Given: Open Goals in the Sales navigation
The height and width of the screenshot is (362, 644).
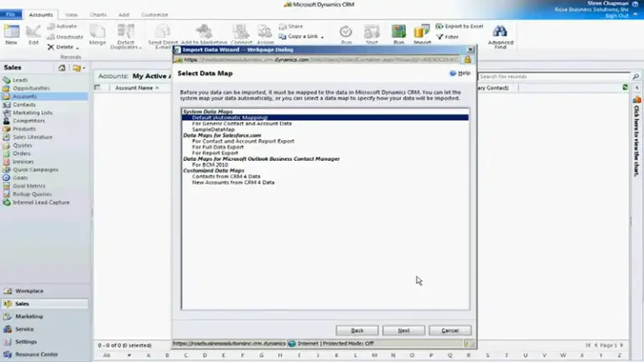Looking at the screenshot, I should 20,178.
